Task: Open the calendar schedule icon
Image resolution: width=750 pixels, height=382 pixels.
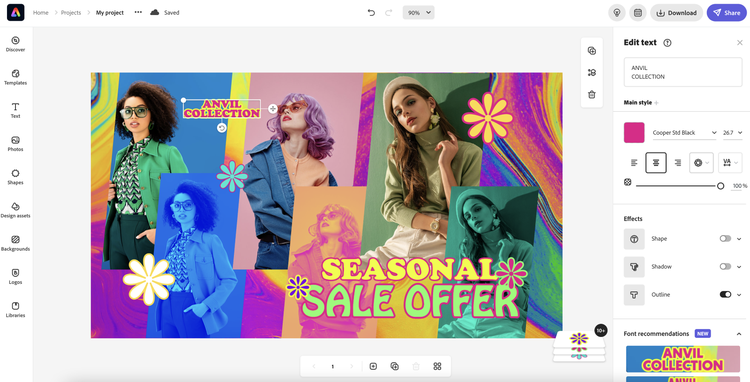Action: pos(638,13)
